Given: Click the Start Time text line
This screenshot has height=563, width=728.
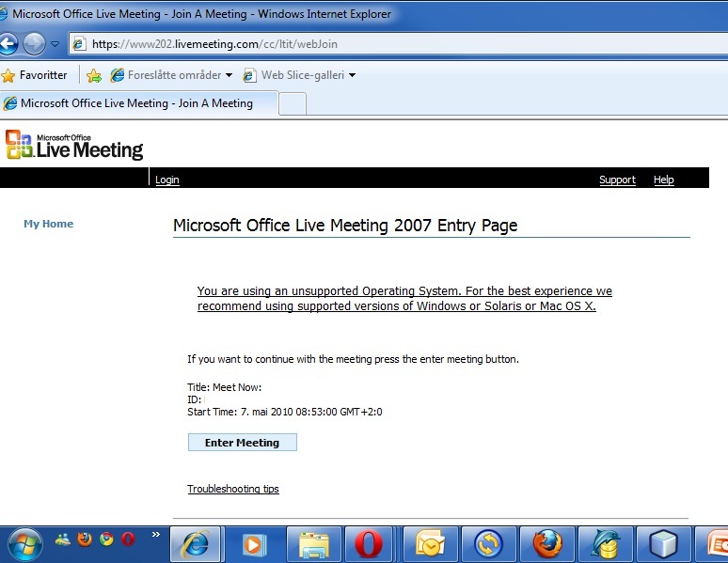Looking at the screenshot, I should pos(285,412).
